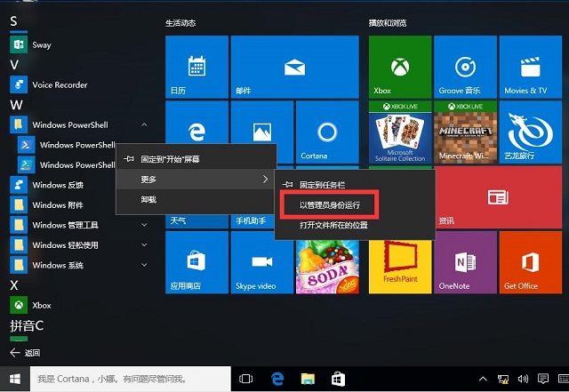Expand the Windows 轻松使用 folder

pyautogui.click(x=144, y=245)
